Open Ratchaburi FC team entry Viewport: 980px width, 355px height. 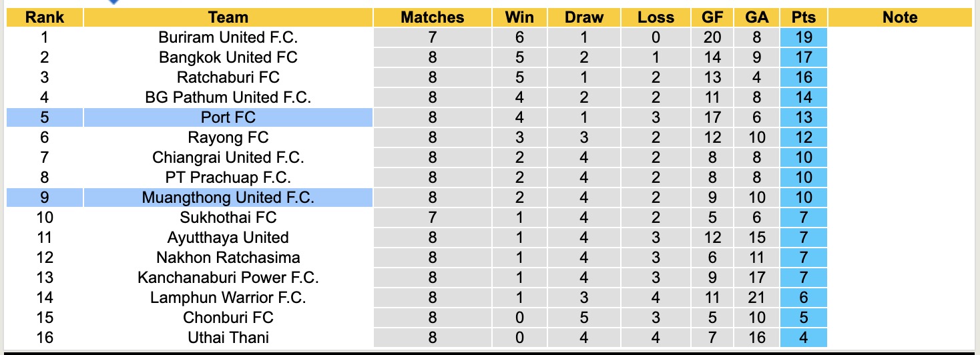pyautogui.click(x=228, y=77)
